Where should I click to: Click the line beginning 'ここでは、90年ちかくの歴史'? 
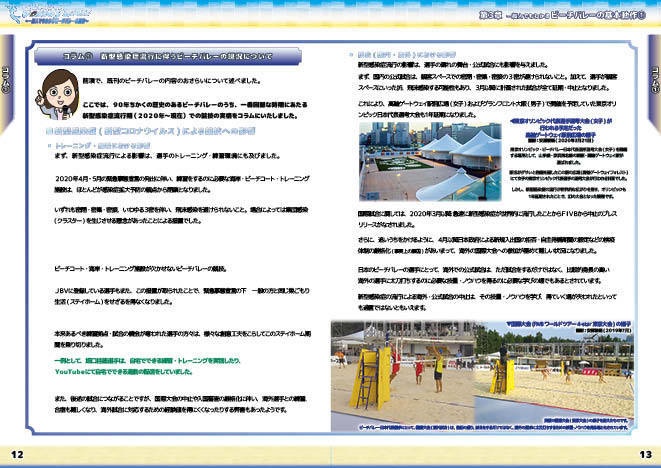[x=195, y=105]
